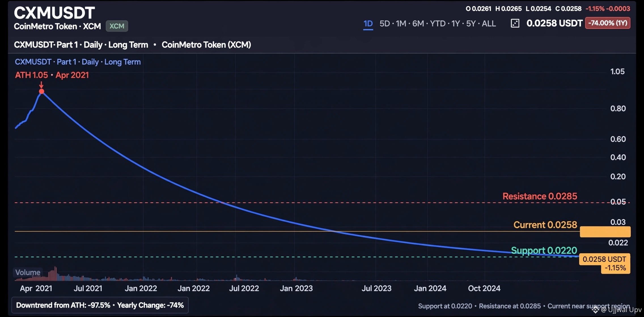Screen dimensions: 644x317
Task: Click the blue CXMUSDT Part 1 legend label
Action: tap(78, 62)
